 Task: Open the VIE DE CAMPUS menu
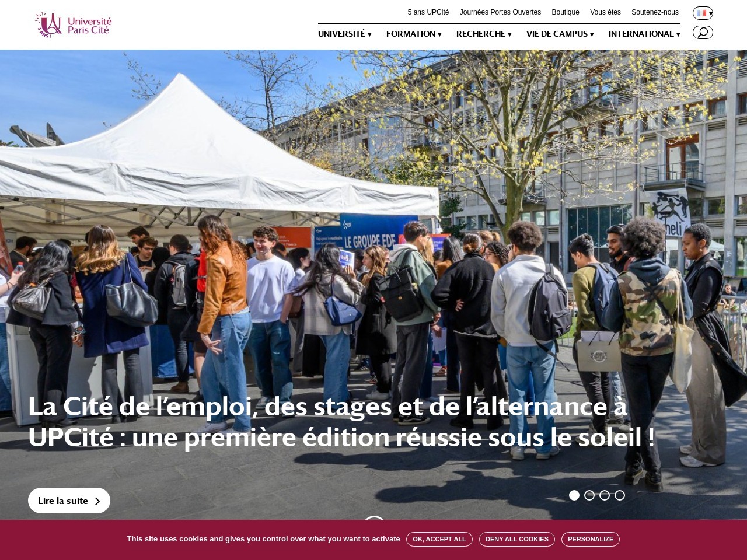[560, 34]
